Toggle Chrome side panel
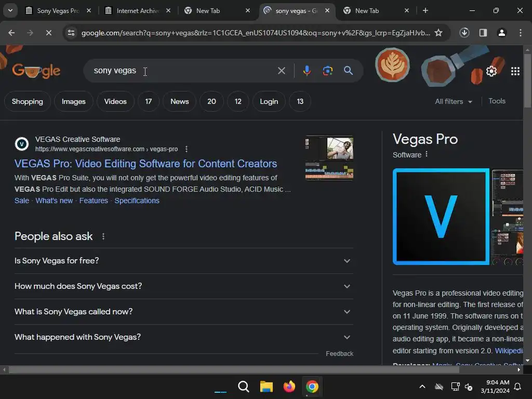This screenshot has height=399, width=532. point(483,33)
